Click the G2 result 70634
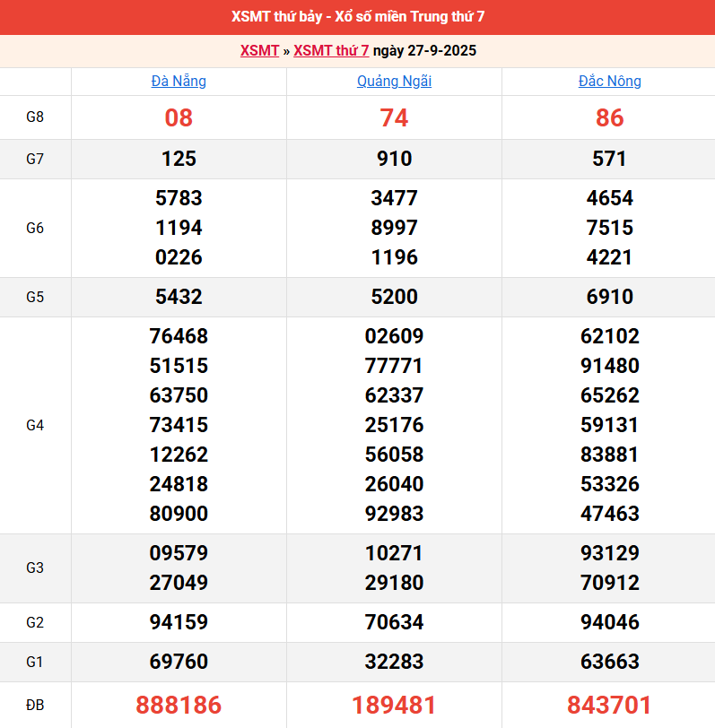The height and width of the screenshot is (728, 715). (x=394, y=623)
